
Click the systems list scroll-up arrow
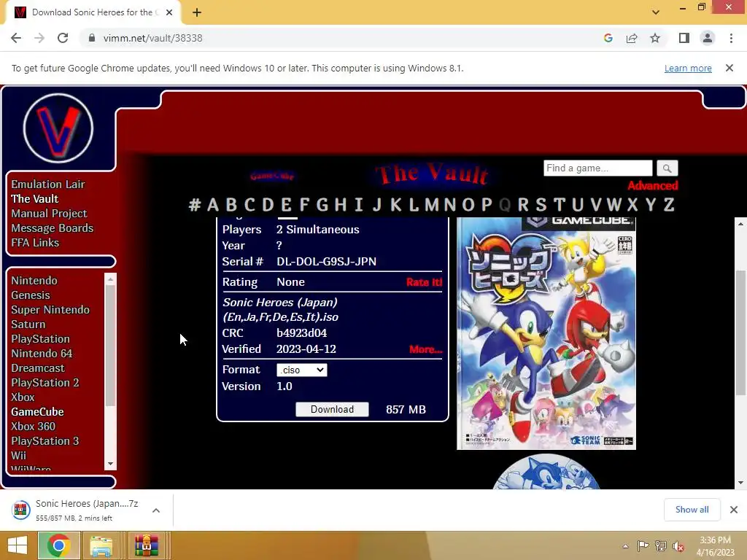point(111,279)
